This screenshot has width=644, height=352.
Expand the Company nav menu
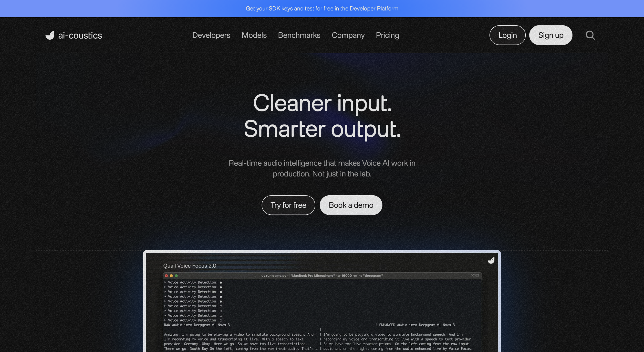(x=348, y=35)
